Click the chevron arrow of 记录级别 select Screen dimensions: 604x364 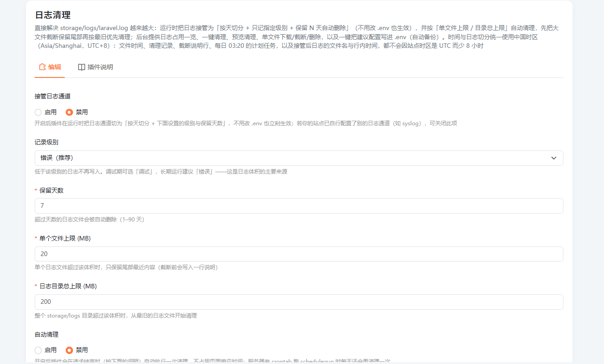click(x=554, y=158)
